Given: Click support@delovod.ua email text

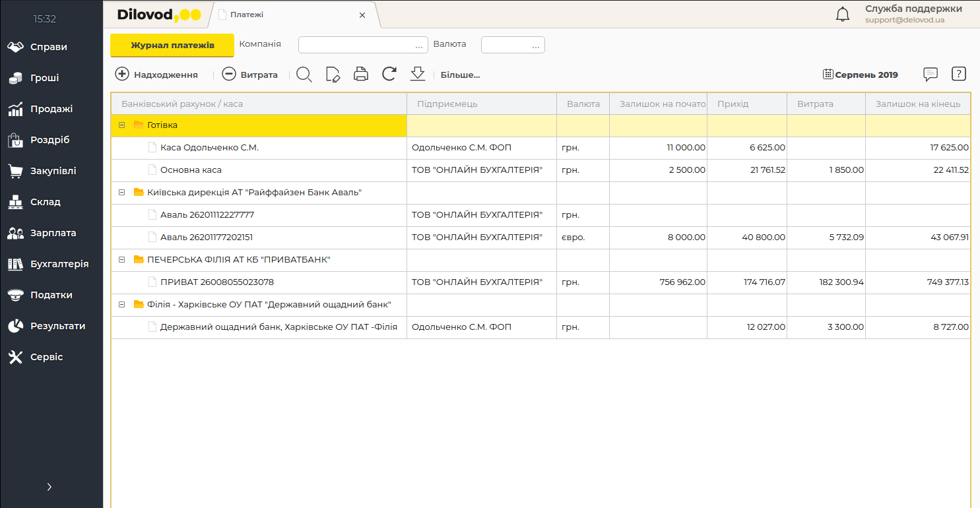Looking at the screenshot, I should pyautogui.click(x=905, y=20).
